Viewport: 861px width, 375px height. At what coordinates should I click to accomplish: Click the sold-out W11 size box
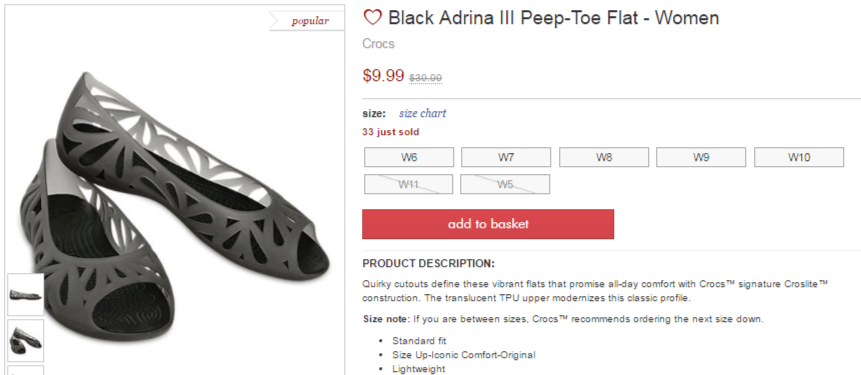coord(409,184)
